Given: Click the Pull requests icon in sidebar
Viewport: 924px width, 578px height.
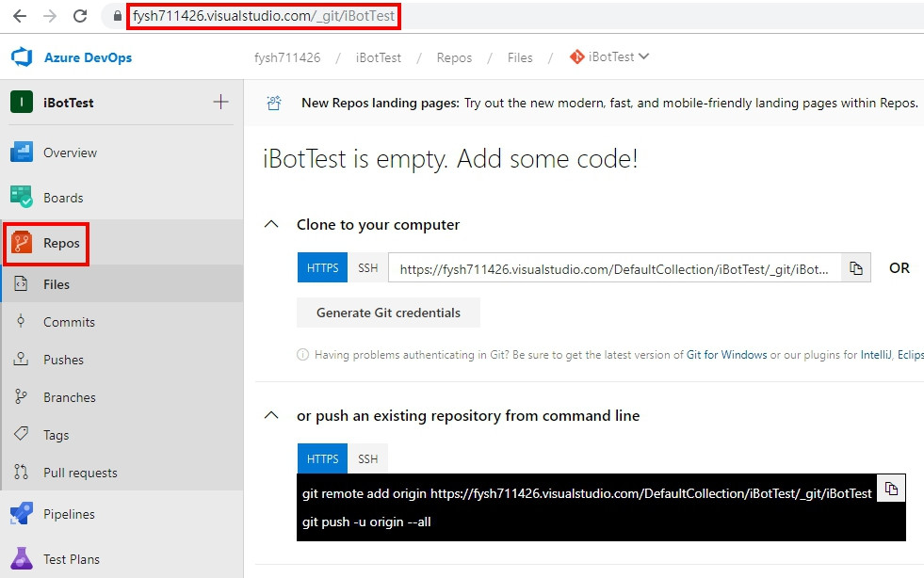Looking at the screenshot, I should (22, 472).
